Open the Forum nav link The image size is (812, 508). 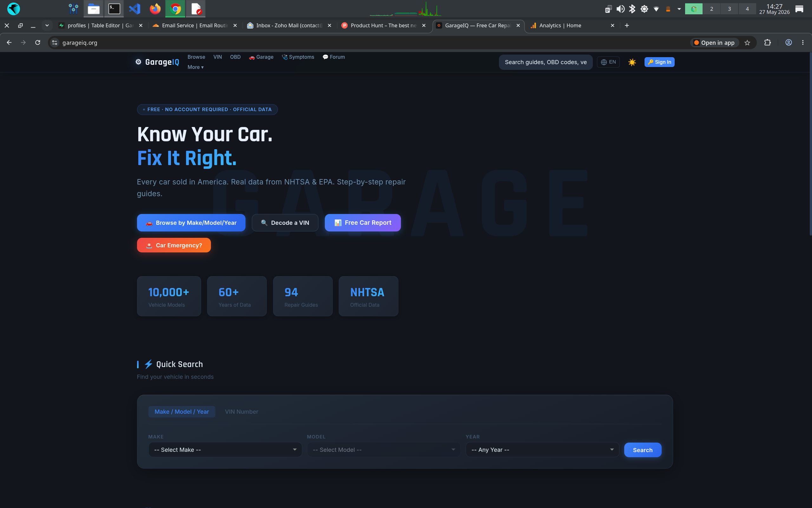pyautogui.click(x=334, y=57)
